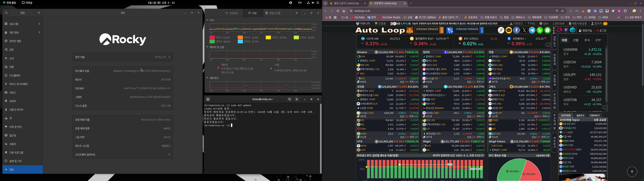
Task: Bookmark page with the star icon
Action: tap(562, 11)
